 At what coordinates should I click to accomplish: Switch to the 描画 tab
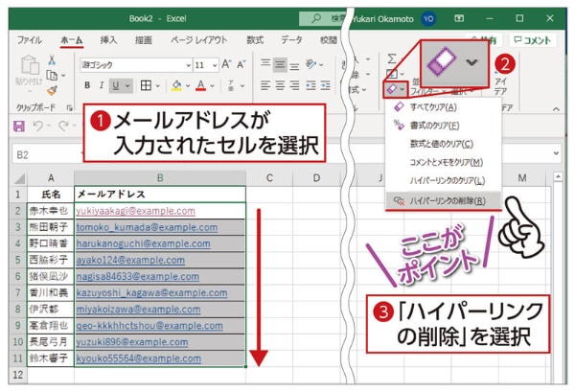pos(144,40)
